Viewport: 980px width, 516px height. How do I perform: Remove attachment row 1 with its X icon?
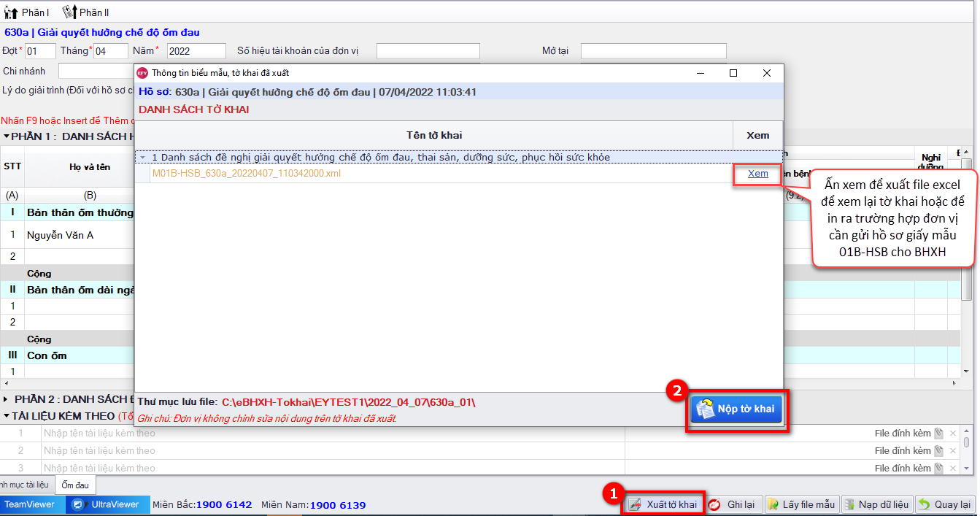pyautogui.click(x=952, y=434)
